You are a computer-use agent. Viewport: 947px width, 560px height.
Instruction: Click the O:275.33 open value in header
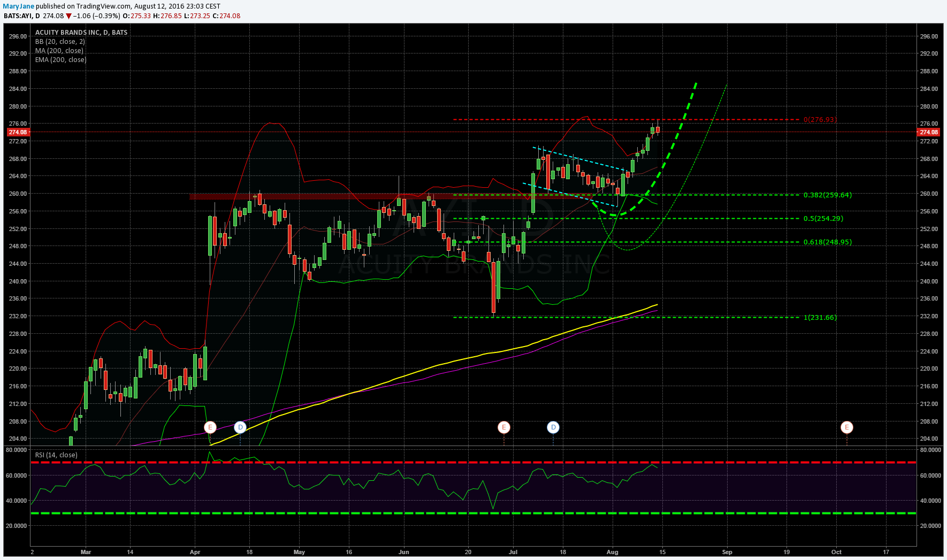pos(136,16)
